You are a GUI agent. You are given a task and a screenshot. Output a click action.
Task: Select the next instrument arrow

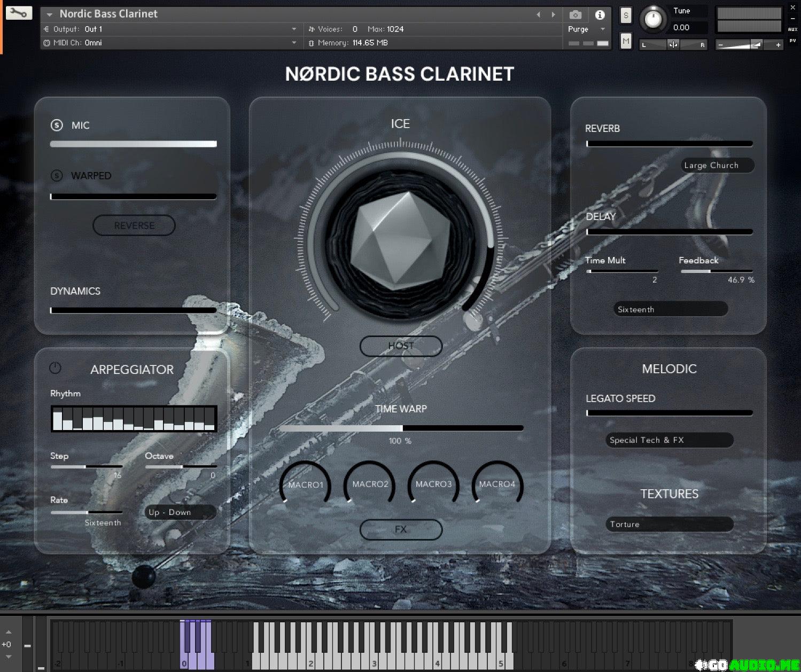554,14
